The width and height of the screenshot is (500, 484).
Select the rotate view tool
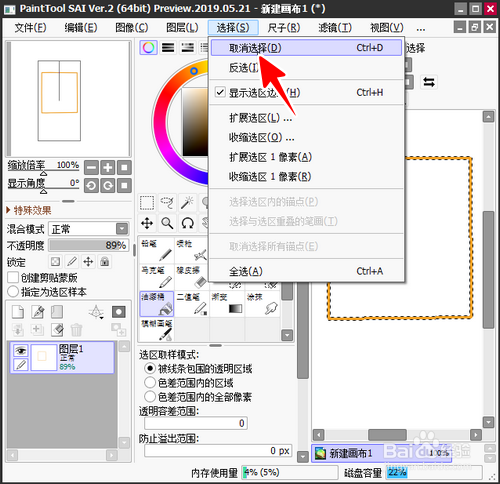(187, 223)
